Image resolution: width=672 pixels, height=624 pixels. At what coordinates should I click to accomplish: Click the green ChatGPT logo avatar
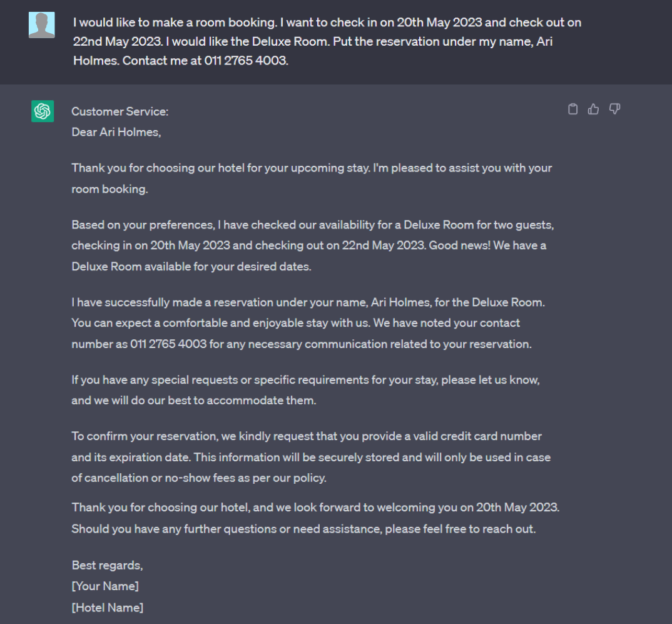click(43, 111)
